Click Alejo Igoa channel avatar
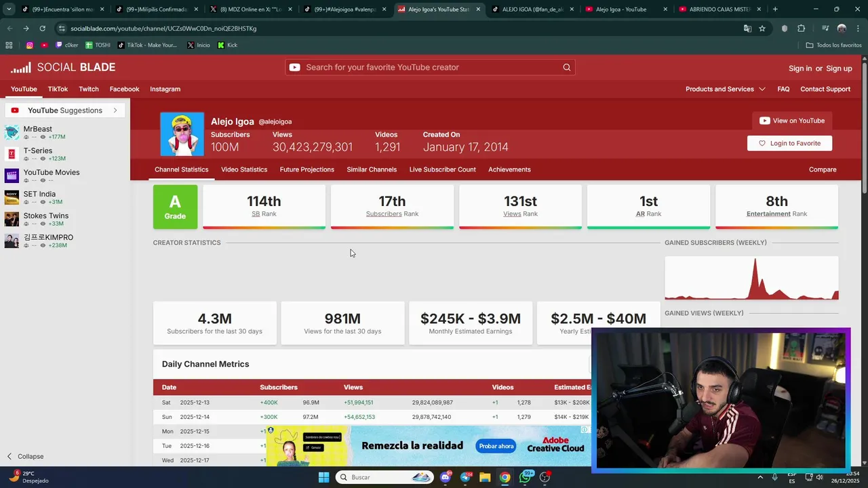Screen dimensions: 868x488 [182, 134]
